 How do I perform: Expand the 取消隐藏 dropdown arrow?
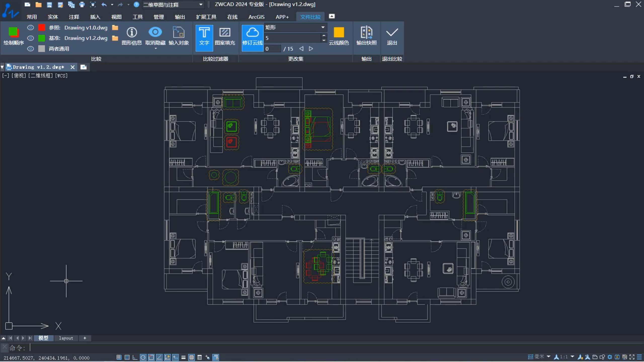coord(155,49)
